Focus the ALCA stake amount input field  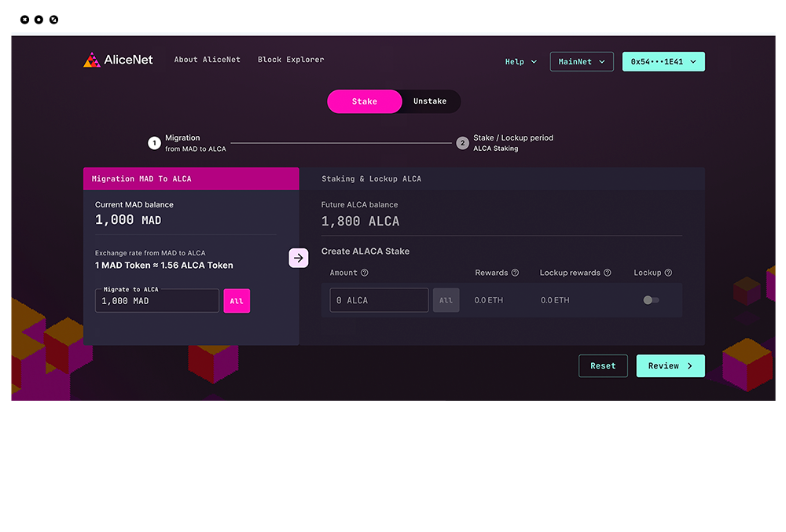click(x=379, y=300)
